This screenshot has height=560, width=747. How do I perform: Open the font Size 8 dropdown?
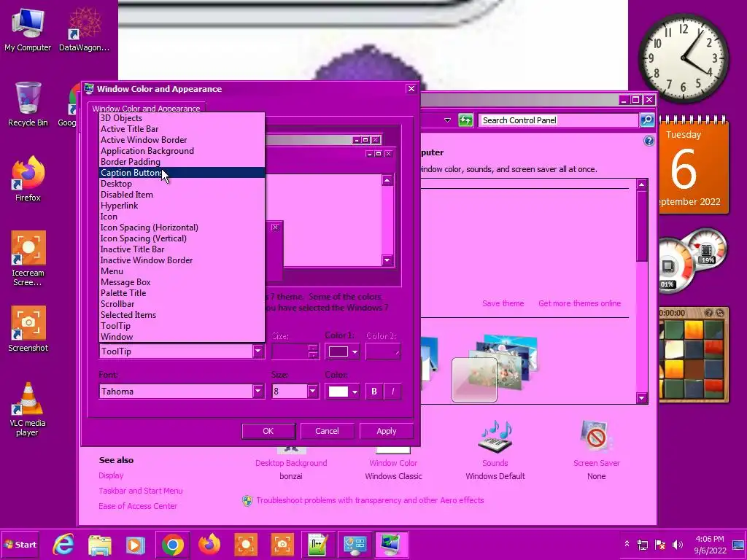pos(312,392)
